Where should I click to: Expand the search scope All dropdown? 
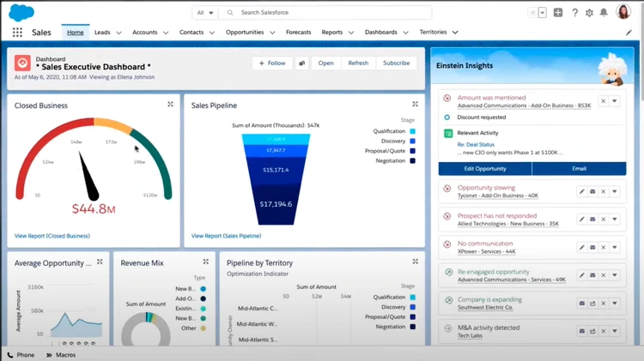pos(206,13)
